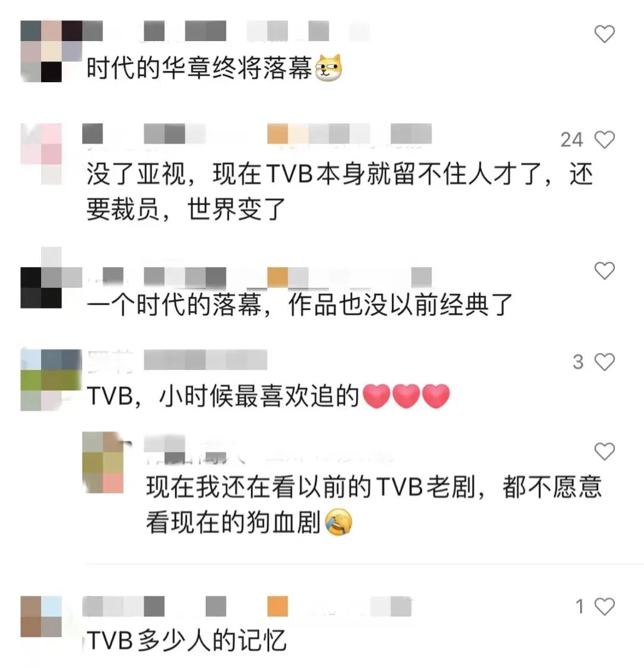The width and height of the screenshot is (644, 668).
Task: Tap the three red hearts emoji
Action: (406, 396)
